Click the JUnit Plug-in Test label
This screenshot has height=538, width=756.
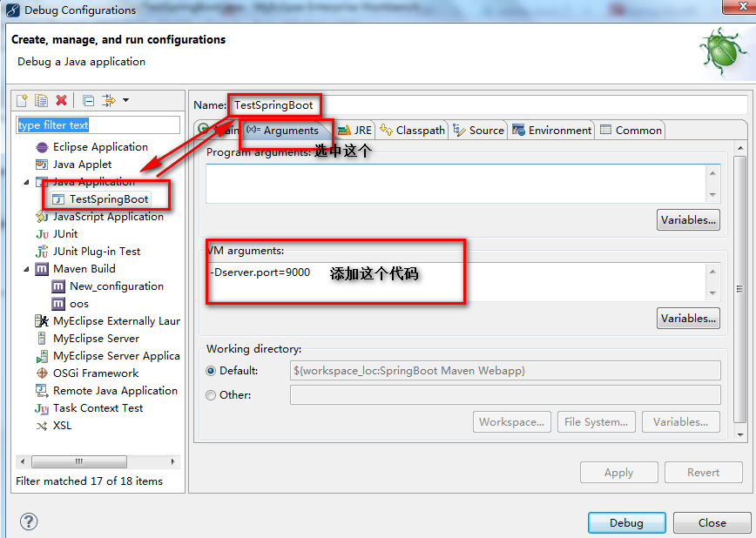coord(97,252)
